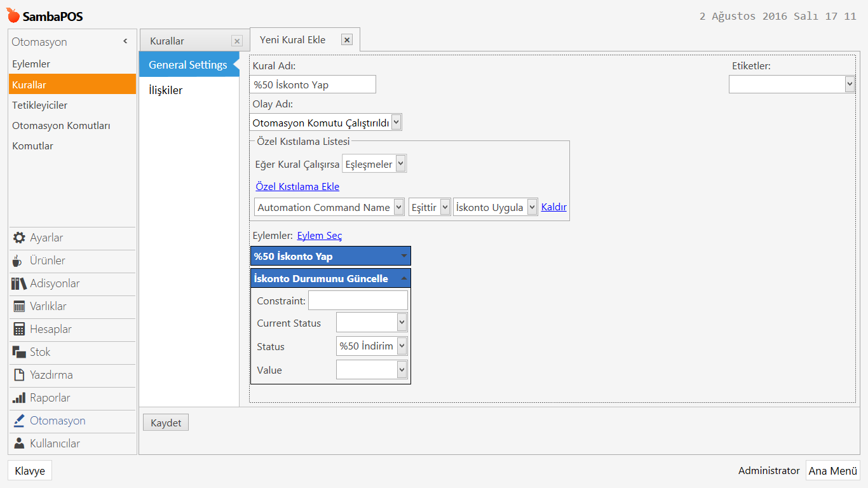Click the Adisyonlar books icon
This screenshot has width=868, height=488.
pos(19,283)
